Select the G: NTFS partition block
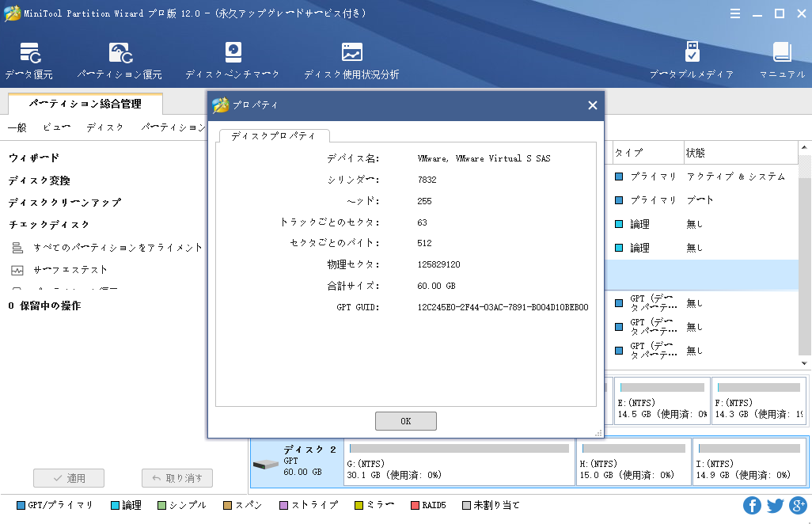This screenshot has width=812, height=524. [x=460, y=461]
